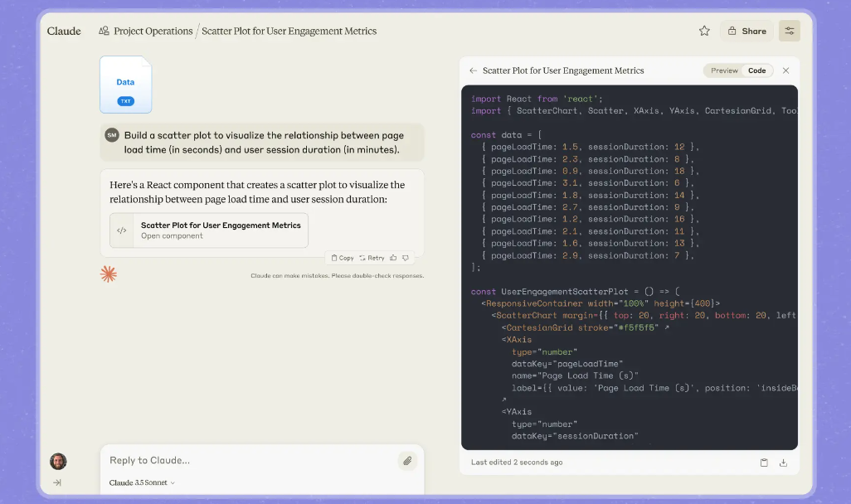851x504 pixels.
Task: Click the Claude logo text
Action: pos(64,31)
